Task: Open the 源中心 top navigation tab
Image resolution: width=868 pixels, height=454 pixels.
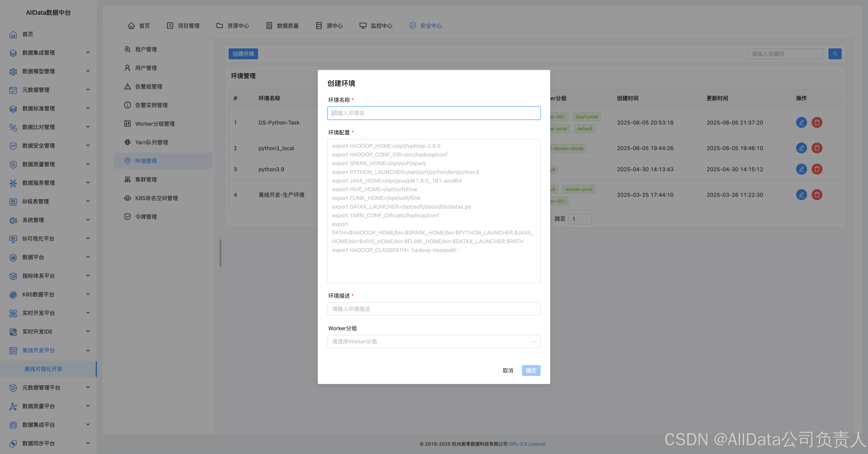Action: coord(329,26)
